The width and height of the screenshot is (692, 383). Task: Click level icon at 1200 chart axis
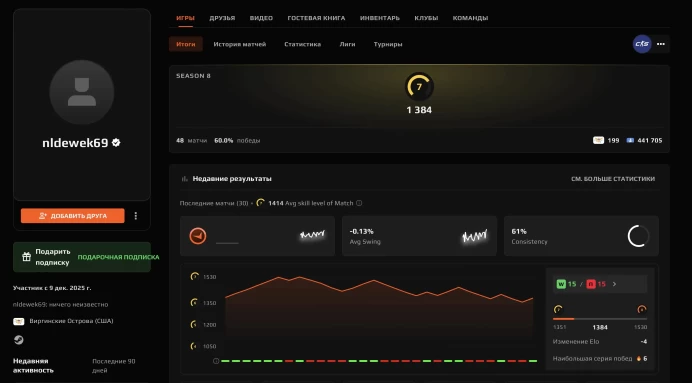[x=194, y=324]
